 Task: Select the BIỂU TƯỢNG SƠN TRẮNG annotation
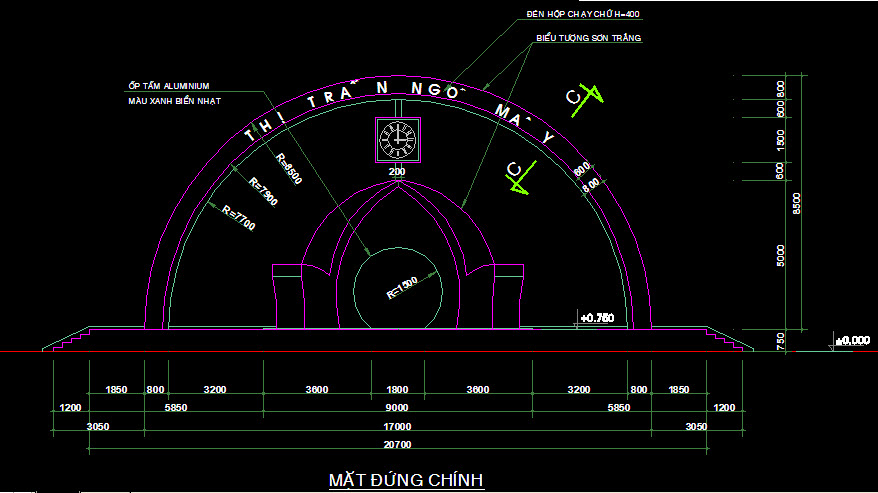pos(588,38)
